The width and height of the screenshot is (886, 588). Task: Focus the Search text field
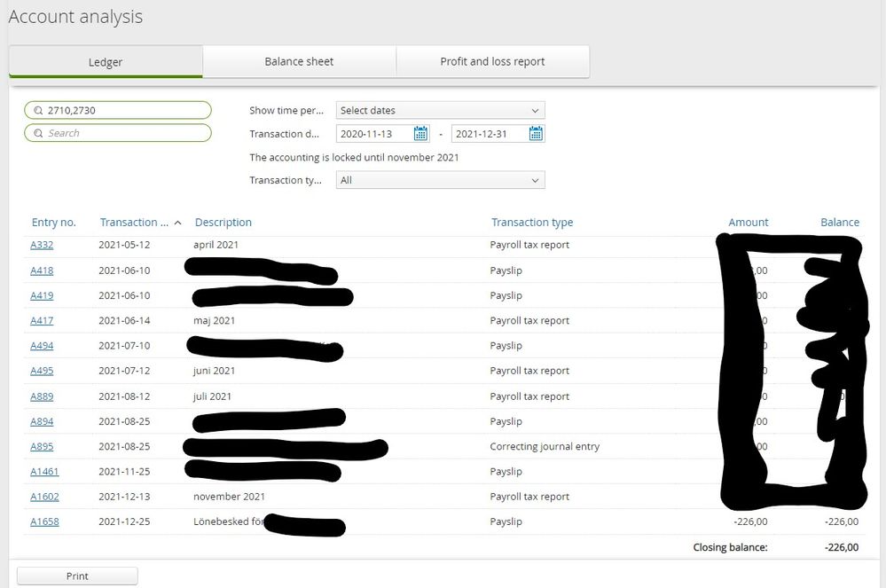click(124, 133)
